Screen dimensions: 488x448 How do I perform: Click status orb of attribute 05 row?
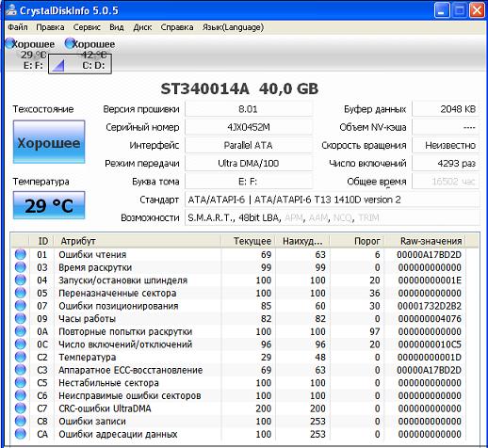pyautogui.click(x=21, y=293)
